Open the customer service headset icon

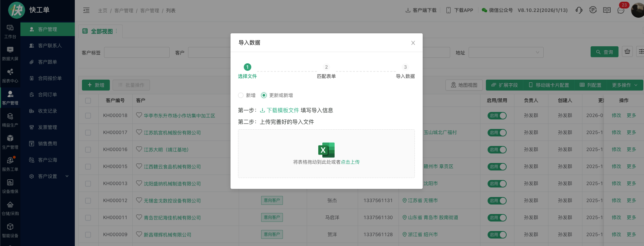(579, 10)
